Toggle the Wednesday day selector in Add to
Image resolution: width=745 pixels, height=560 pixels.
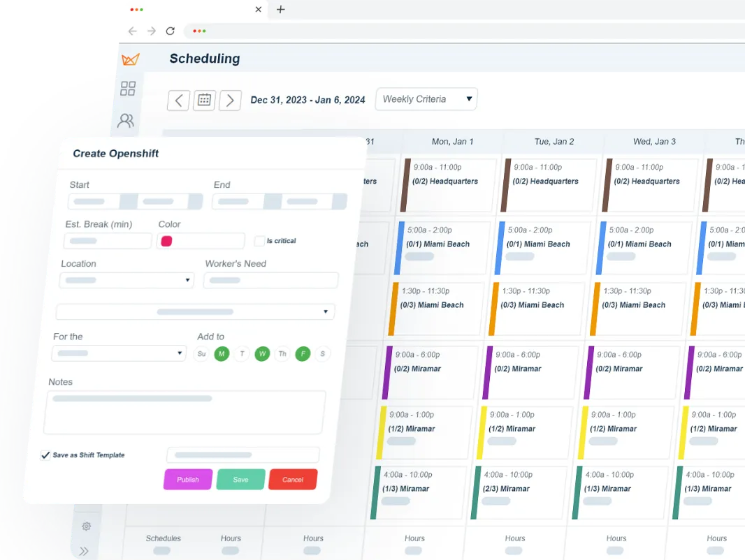point(262,354)
